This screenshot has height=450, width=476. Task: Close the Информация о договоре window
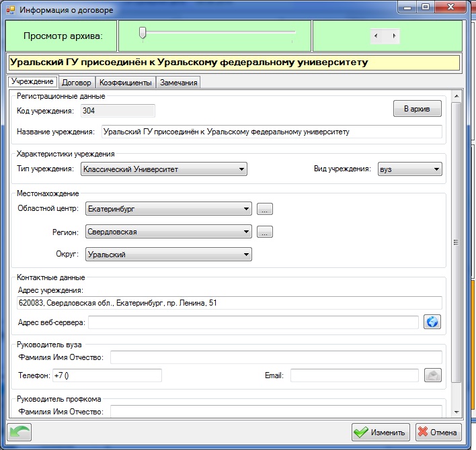pyautogui.click(x=450, y=7)
